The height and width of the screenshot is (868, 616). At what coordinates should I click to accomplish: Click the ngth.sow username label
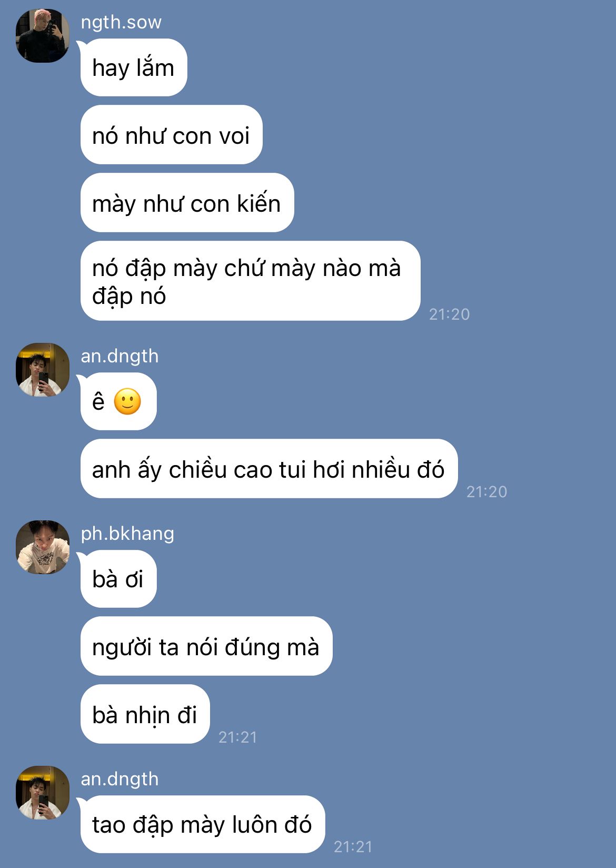tap(121, 22)
